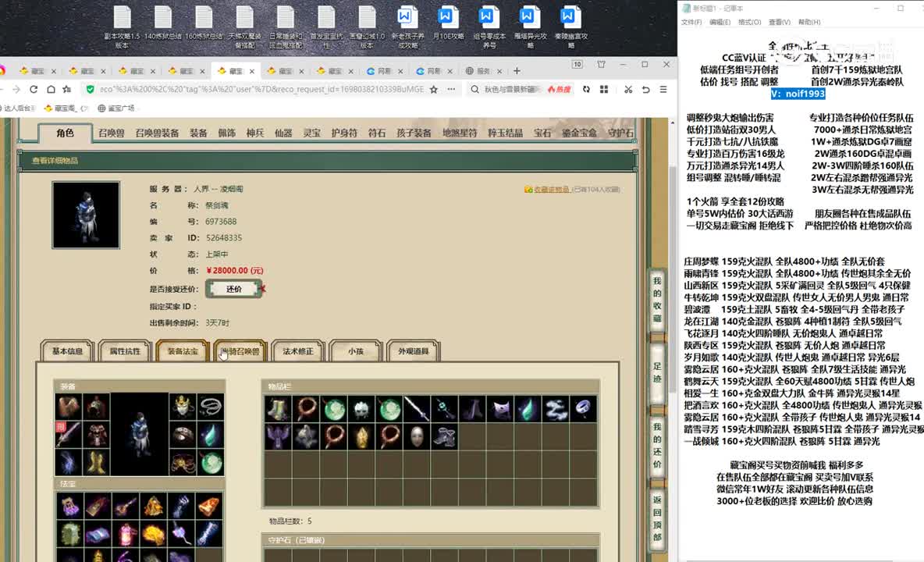Click the search magnifier icon in browser
Screen dimensions: 924x562
(x=475, y=90)
